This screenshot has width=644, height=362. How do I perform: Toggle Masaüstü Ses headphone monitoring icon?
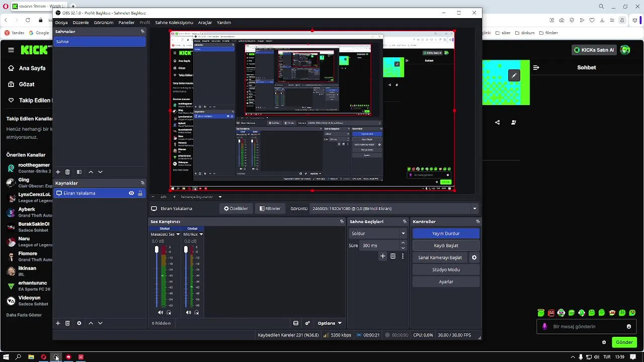[169, 312]
